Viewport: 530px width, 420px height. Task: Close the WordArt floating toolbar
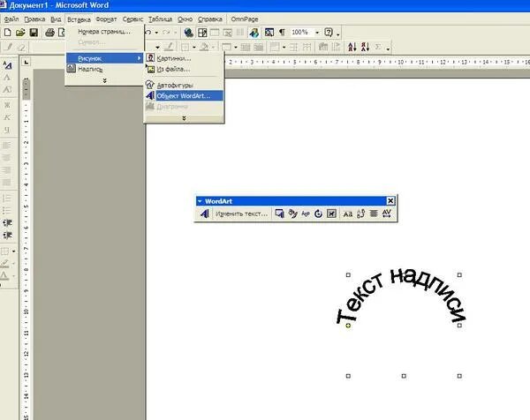pyautogui.click(x=390, y=201)
